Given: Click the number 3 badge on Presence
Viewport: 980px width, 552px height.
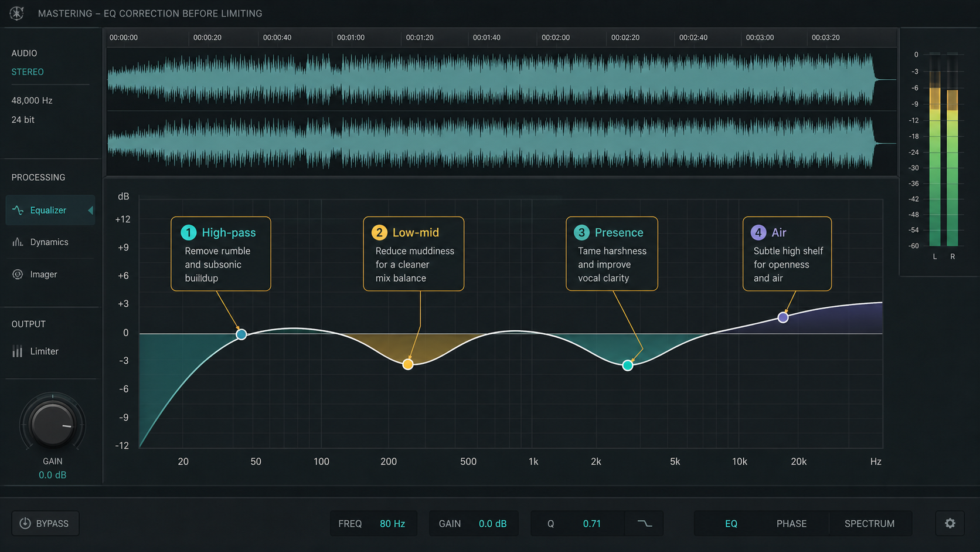Looking at the screenshot, I should (x=581, y=232).
